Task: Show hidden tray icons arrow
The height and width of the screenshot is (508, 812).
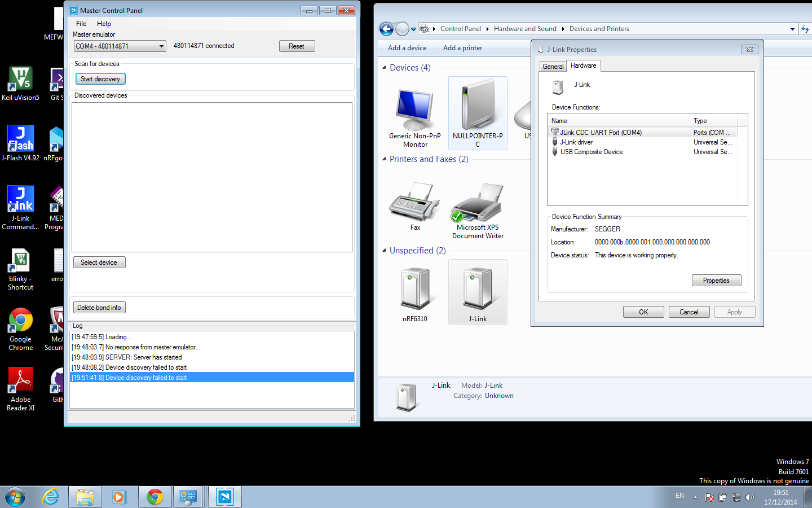Action: pyautogui.click(x=695, y=497)
